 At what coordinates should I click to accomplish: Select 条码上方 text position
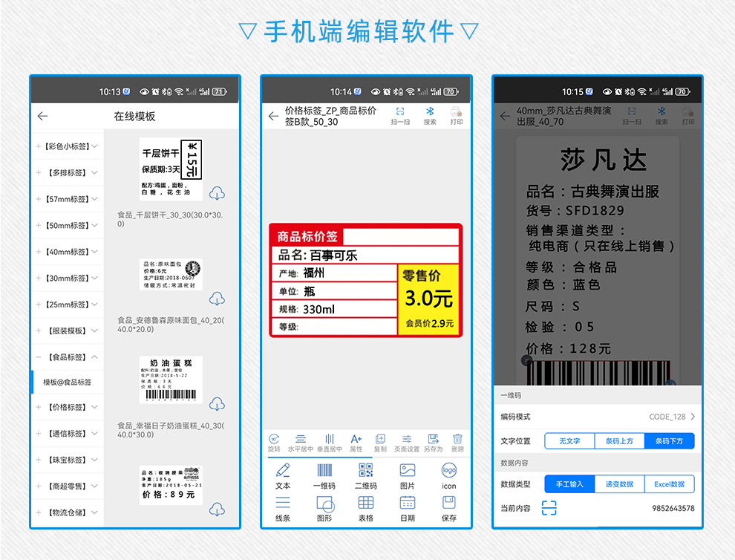click(619, 441)
